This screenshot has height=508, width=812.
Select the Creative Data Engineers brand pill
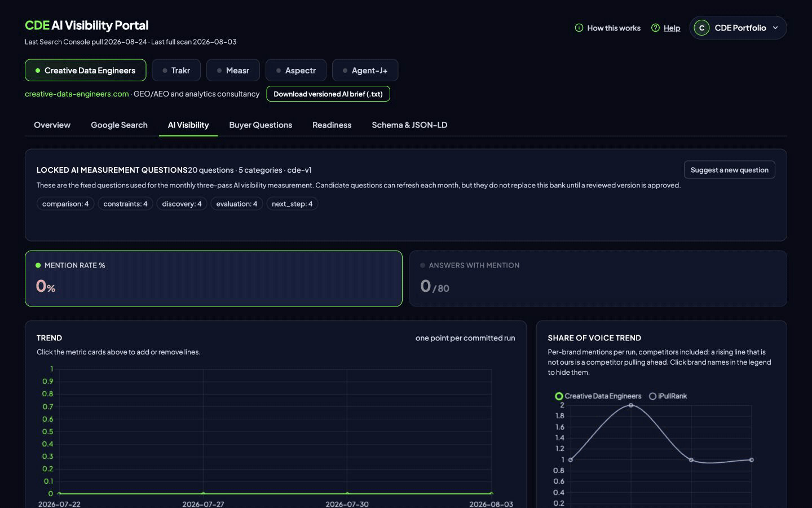tap(85, 71)
